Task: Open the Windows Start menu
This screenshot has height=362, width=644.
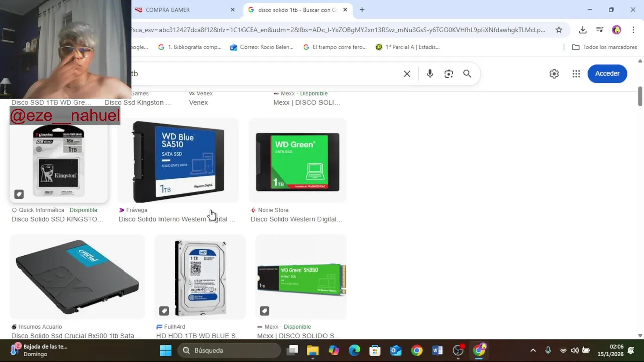Action: [166, 350]
